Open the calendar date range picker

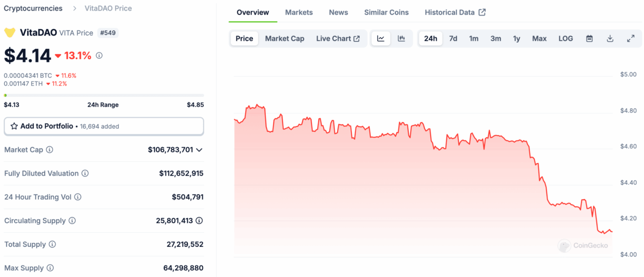(x=589, y=39)
